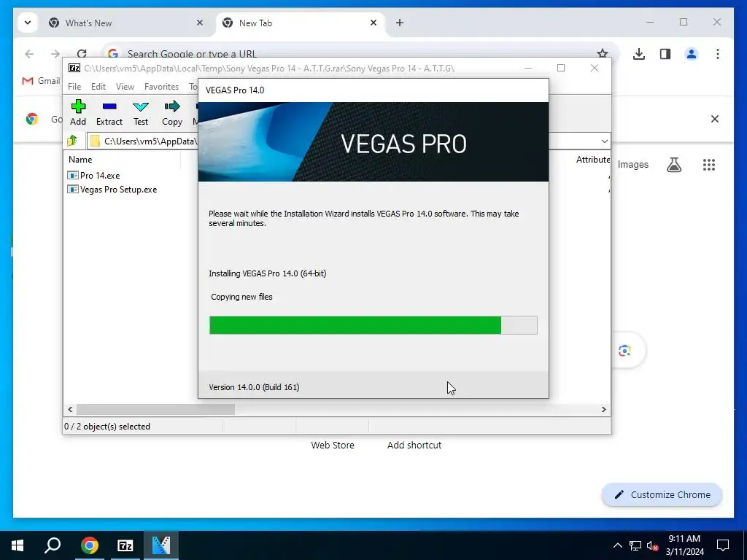Screen dimensions: 747x560
Task: Click the Customize Chrome button
Action: 662,495
